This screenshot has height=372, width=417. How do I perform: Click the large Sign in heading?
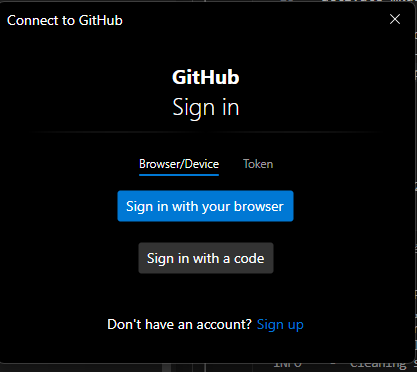(x=206, y=107)
